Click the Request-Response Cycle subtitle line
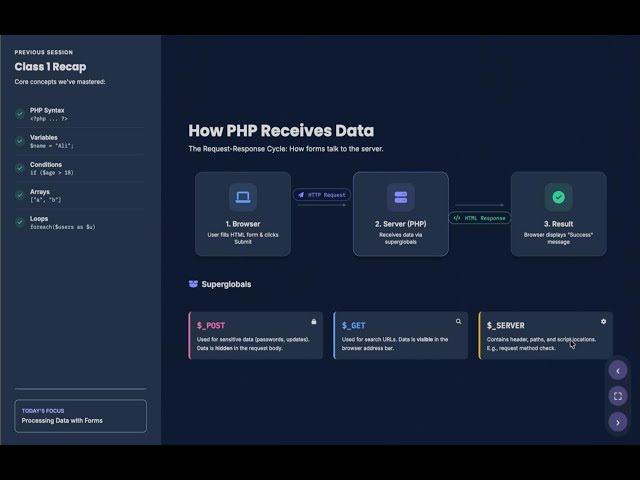This screenshot has height=480, width=640. coord(286,149)
